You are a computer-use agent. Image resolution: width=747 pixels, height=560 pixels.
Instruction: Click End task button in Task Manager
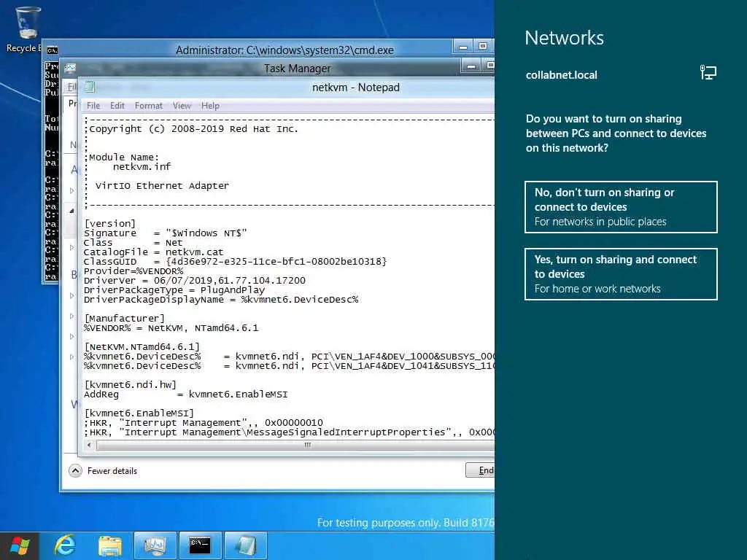click(480, 470)
